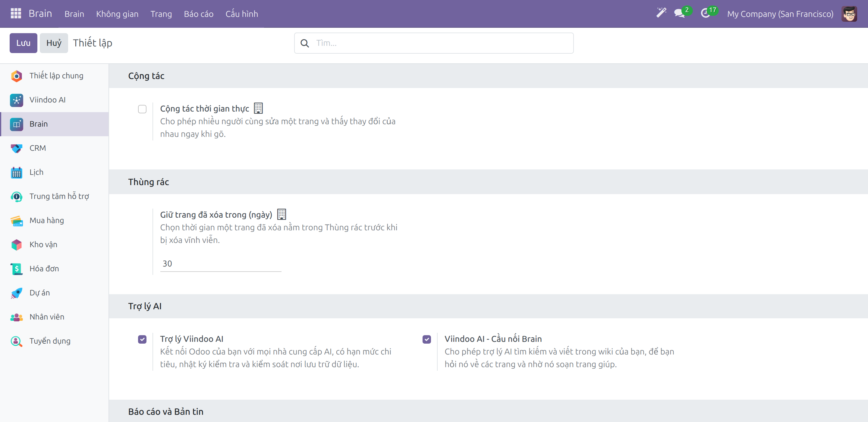Click the Thiết lập chung sidebar icon
The image size is (868, 422).
click(17, 76)
